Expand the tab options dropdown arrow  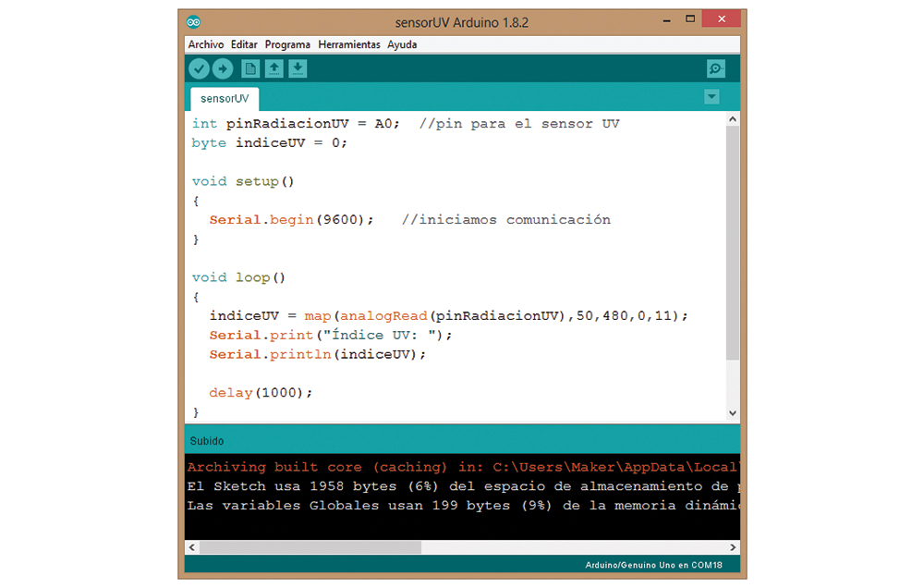711,97
